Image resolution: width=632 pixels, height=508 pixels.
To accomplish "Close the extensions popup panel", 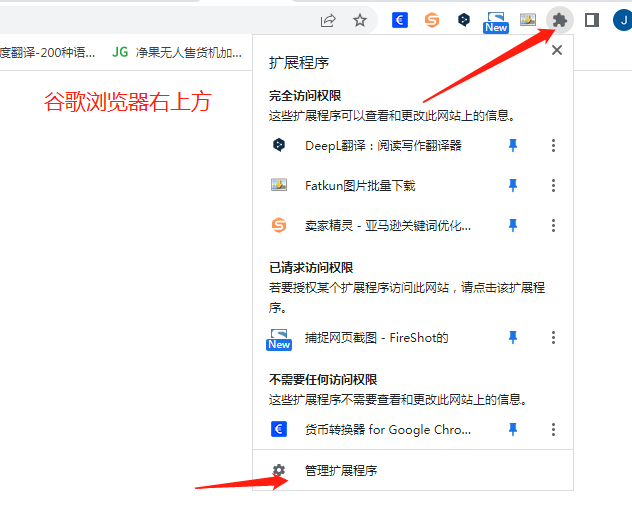I will [x=557, y=50].
